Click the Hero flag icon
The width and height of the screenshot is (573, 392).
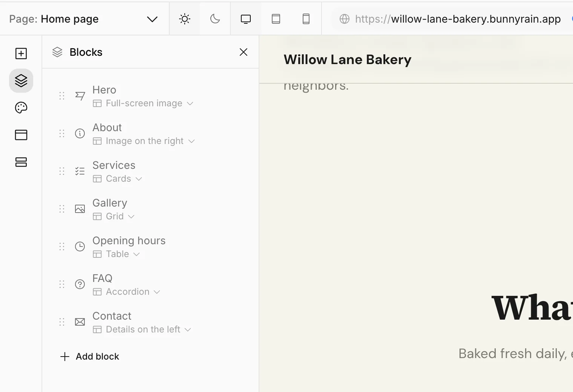(x=80, y=96)
